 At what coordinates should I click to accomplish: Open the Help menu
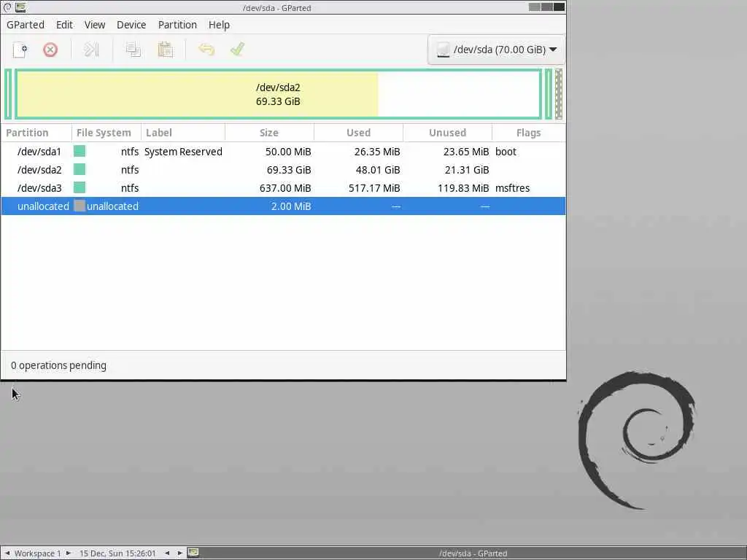click(219, 25)
